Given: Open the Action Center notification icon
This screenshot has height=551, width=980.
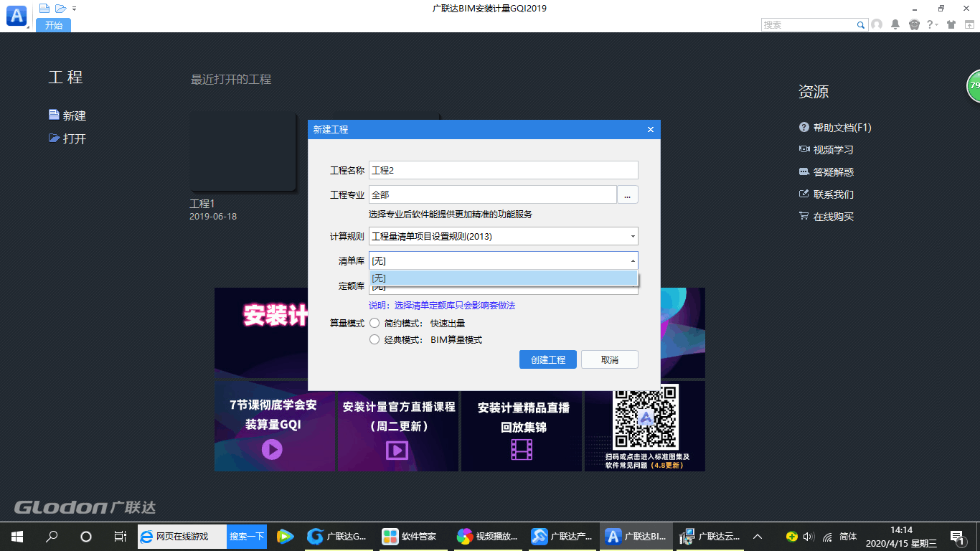Looking at the screenshot, I should (x=957, y=536).
